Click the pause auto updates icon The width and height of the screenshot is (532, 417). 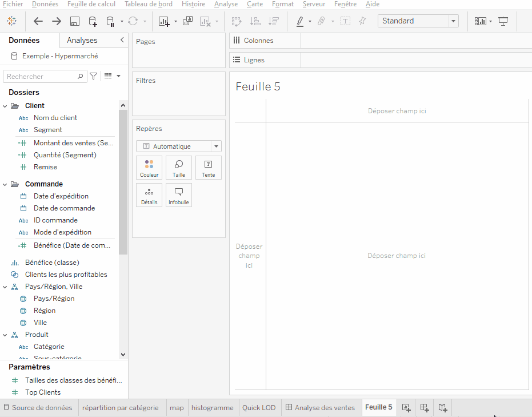[110, 21]
